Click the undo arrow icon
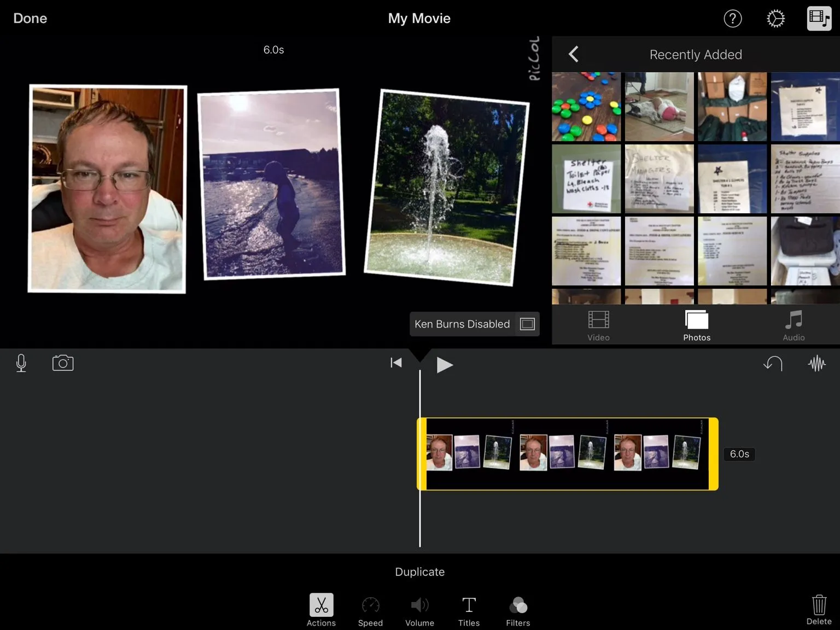The image size is (840, 630). (x=773, y=363)
